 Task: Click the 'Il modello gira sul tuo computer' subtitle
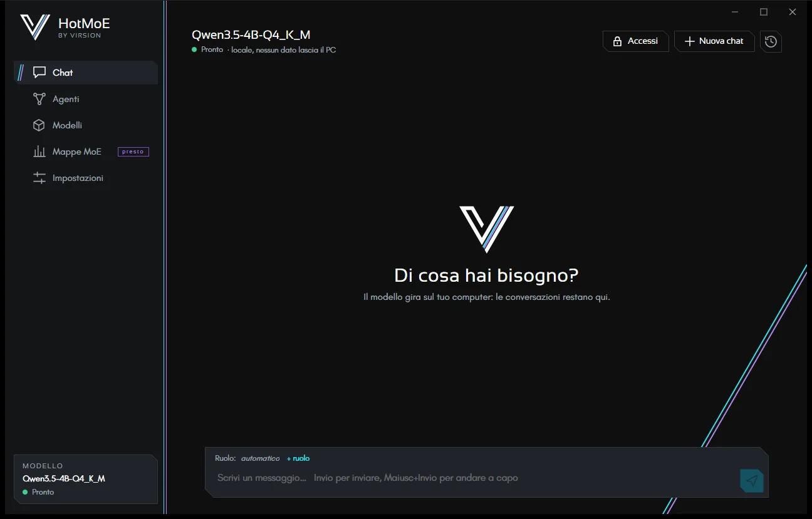[487, 297]
